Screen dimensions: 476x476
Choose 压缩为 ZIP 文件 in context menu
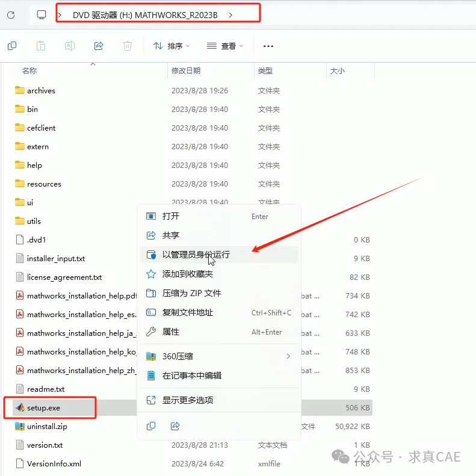tap(218, 293)
